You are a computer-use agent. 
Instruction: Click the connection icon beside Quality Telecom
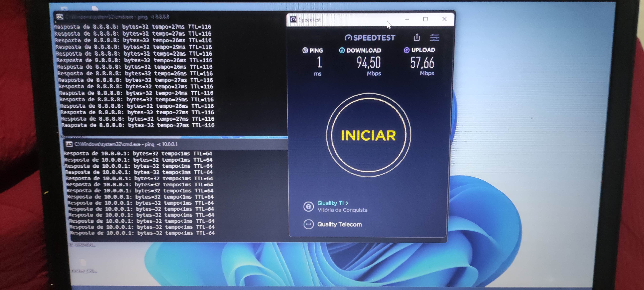308,224
